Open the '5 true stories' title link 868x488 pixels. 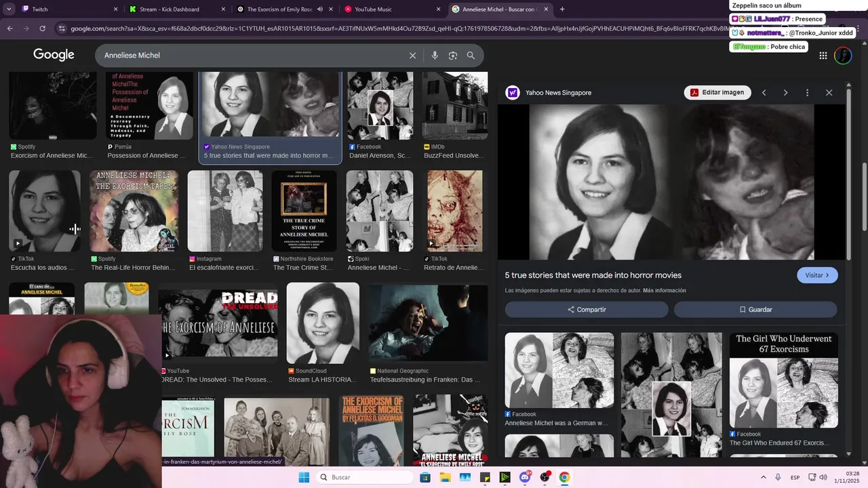click(593, 275)
